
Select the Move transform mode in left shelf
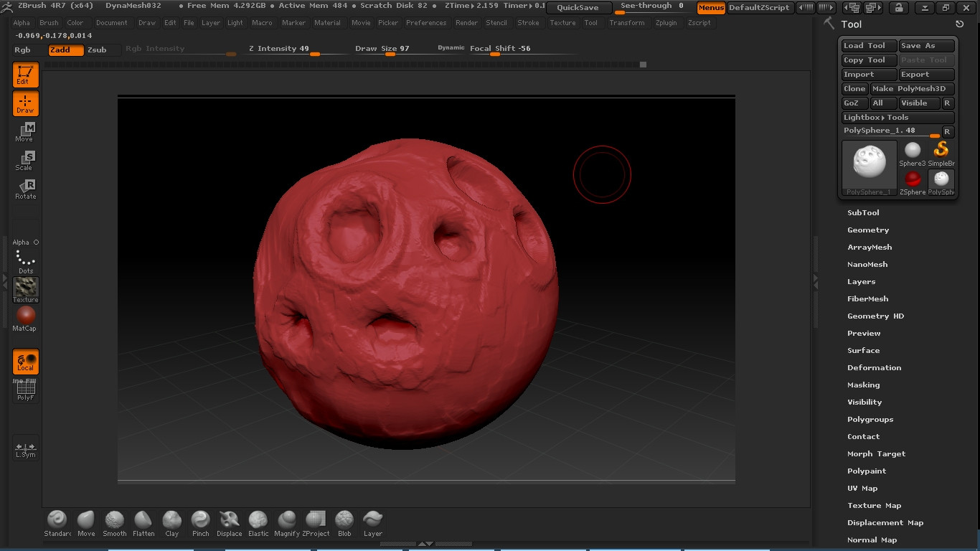pos(26,132)
